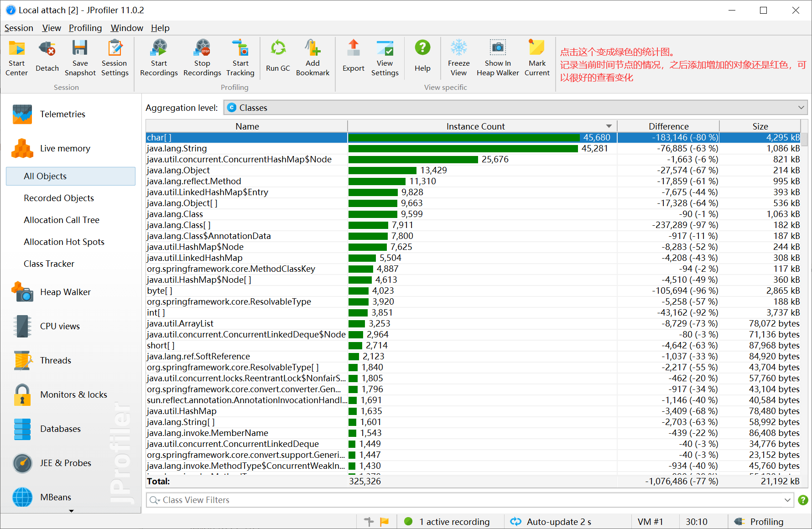Sort table by Name column header
Screen dimensions: 812x529
point(247,126)
